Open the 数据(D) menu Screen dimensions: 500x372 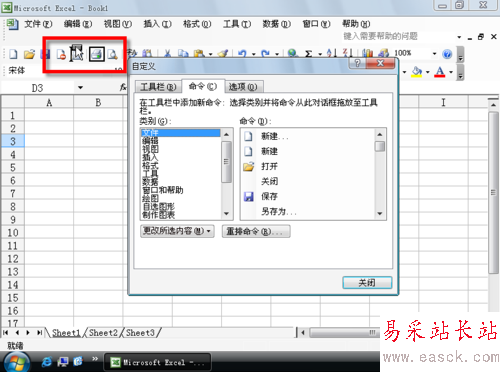(x=276, y=24)
